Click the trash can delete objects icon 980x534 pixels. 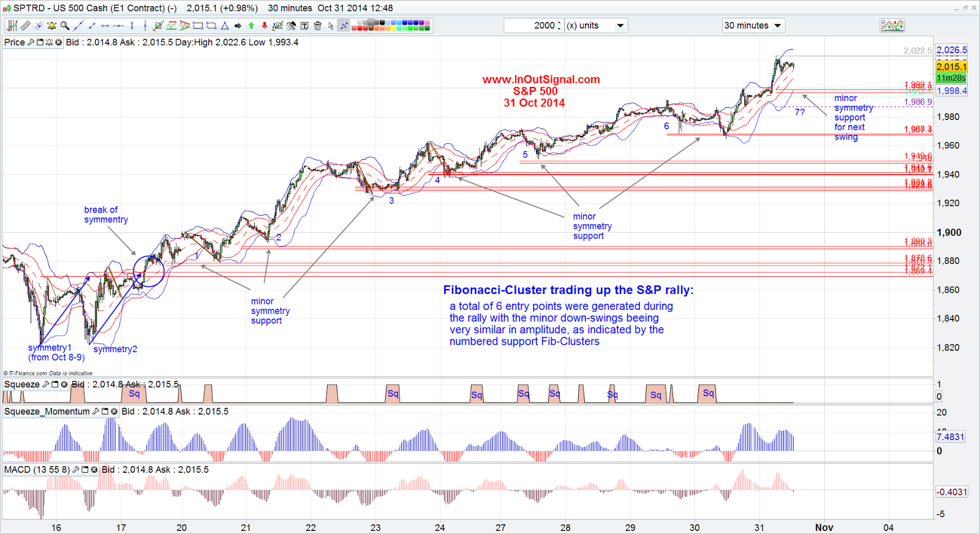pyautogui.click(x=317, y=26)
